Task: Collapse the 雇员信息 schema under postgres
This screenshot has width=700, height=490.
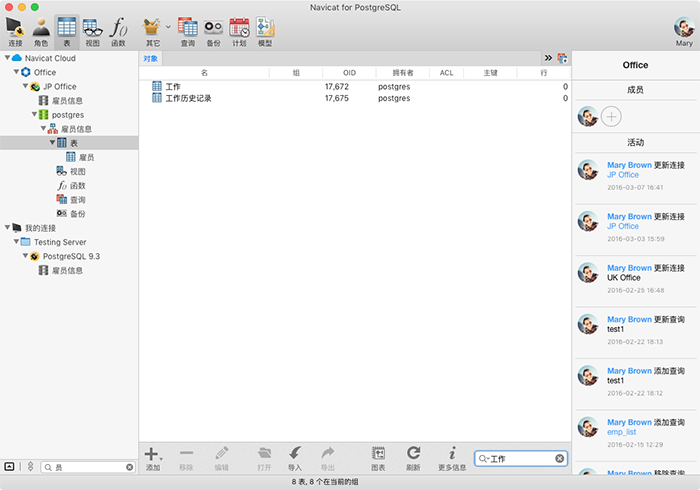Action: (43, 129)
